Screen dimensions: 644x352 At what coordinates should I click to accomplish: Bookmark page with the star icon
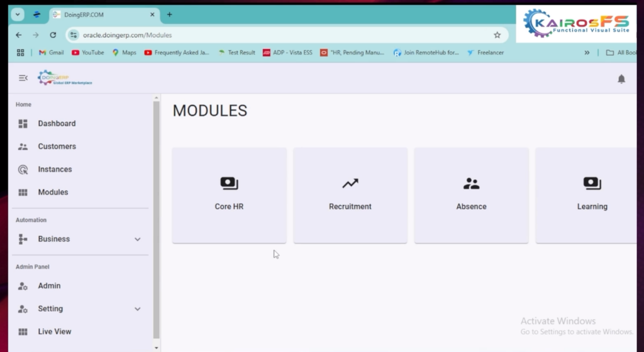click(497, 35)
